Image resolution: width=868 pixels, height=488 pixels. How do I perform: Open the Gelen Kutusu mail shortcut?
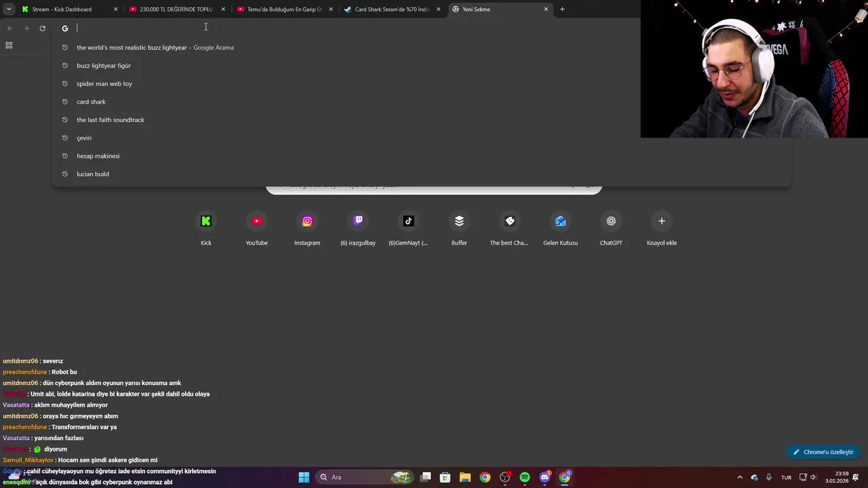coord(560,229)
